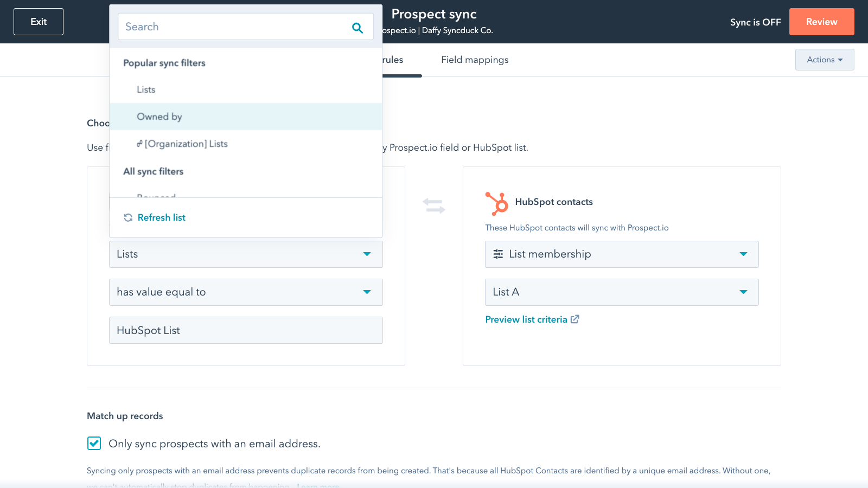
Task: Uncheck only sync prospects with email
Action: coord(94,444)
